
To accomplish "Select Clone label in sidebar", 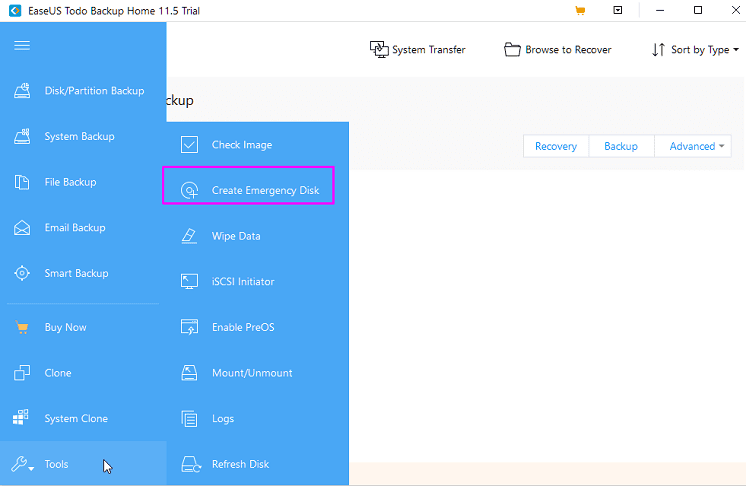I will coord(58,373).
